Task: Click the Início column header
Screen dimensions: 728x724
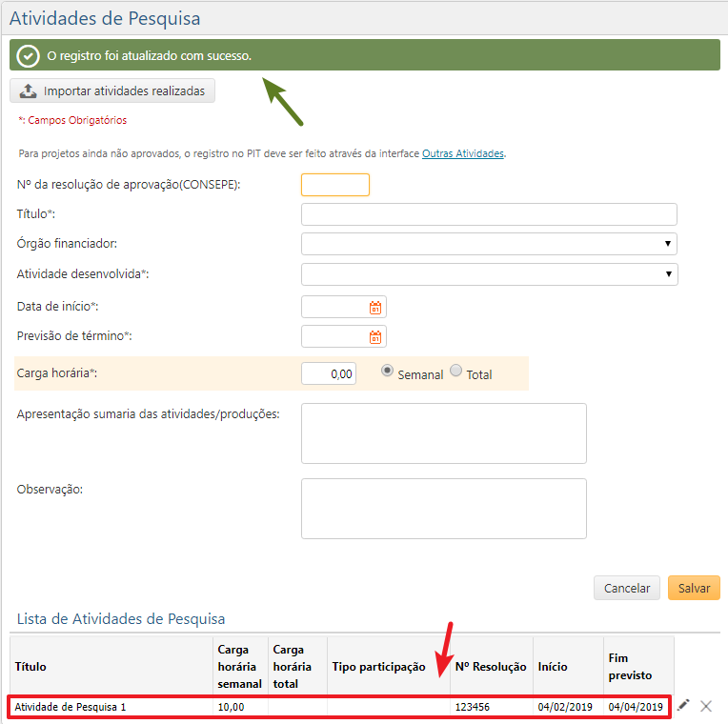Action: (568, 667)
